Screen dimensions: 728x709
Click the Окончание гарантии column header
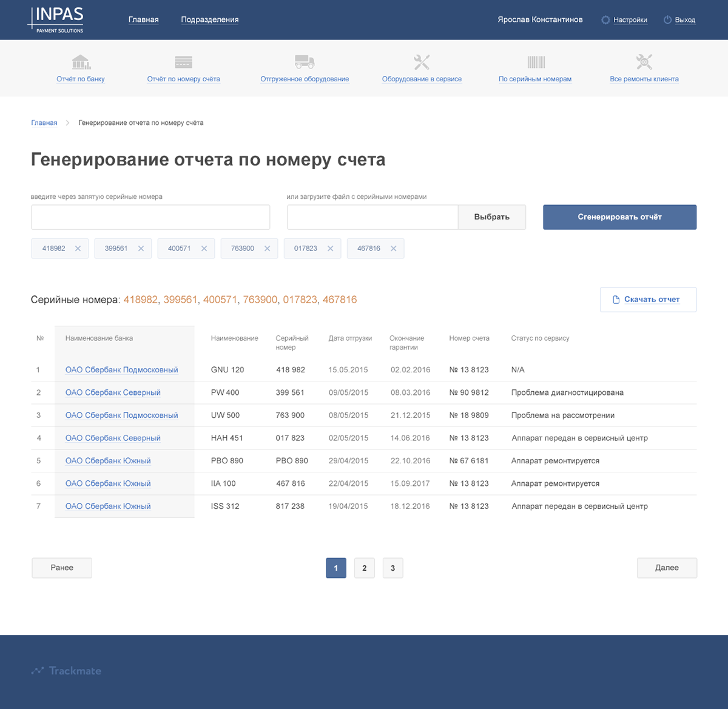point(406,343)
